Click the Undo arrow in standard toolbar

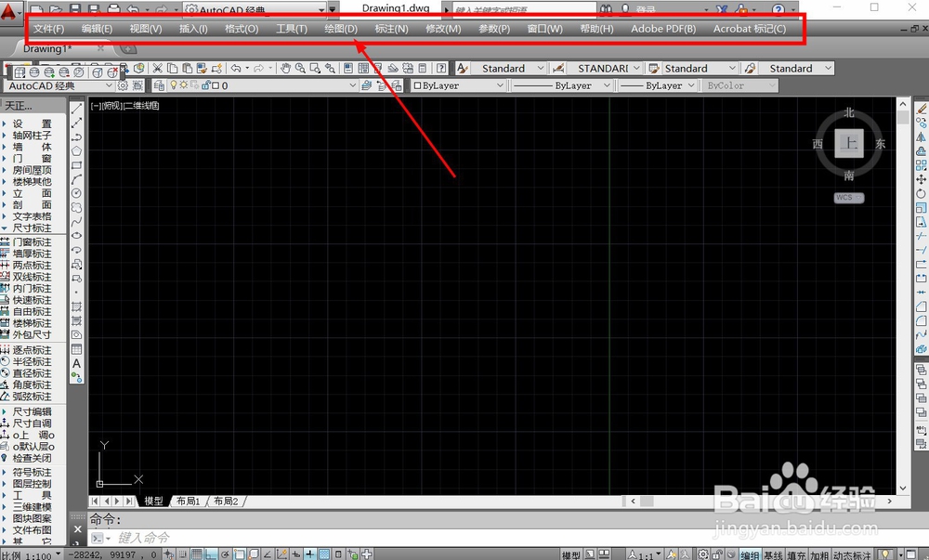pos(235,69)
